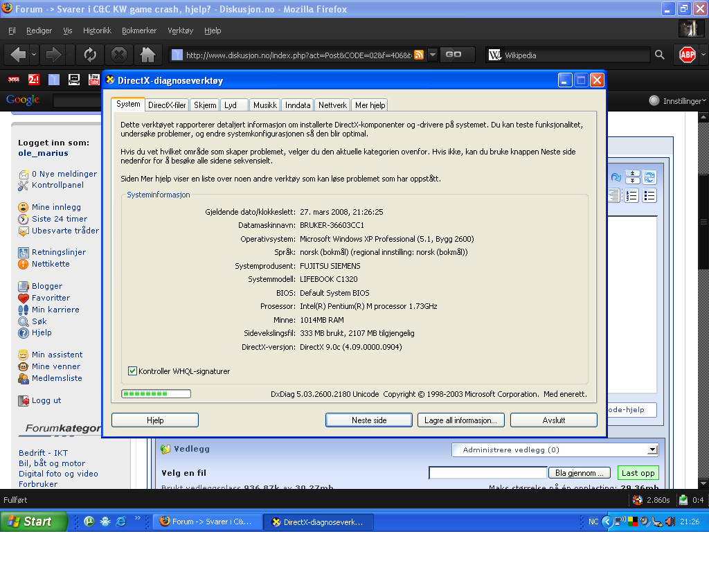Screen dimensions: 709x588
Task: Open the Bokmerker menu
Action: (138, 30)
